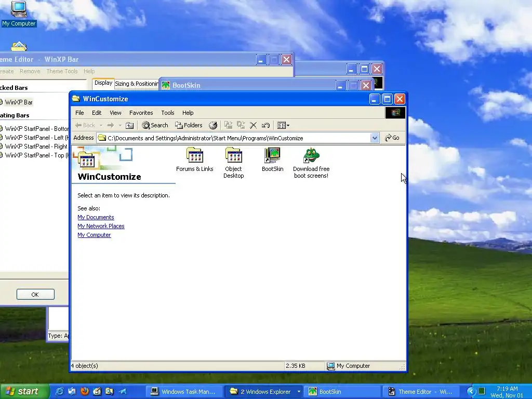Select WinXP StartPanel - Right entry
Image resolution: width=532 pixels, height=399 pixels.
tap(34, 146)
